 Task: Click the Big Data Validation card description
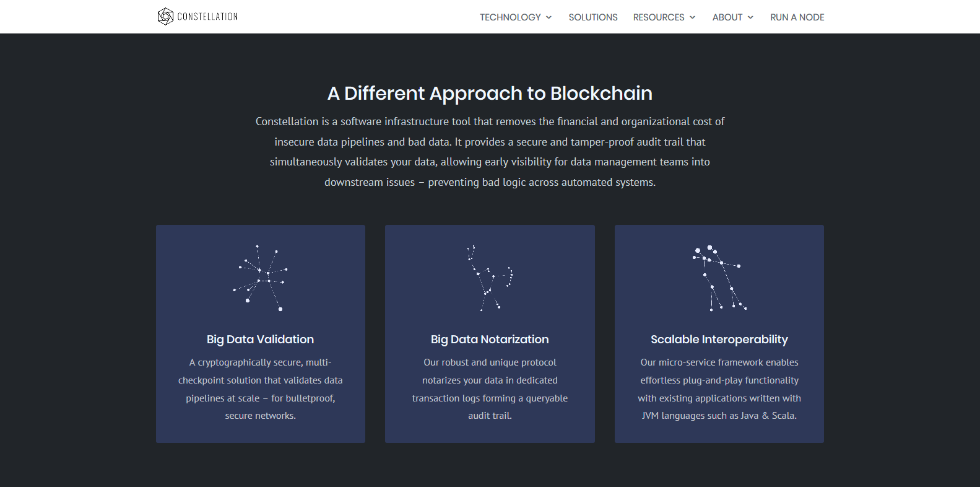[261, 389]
